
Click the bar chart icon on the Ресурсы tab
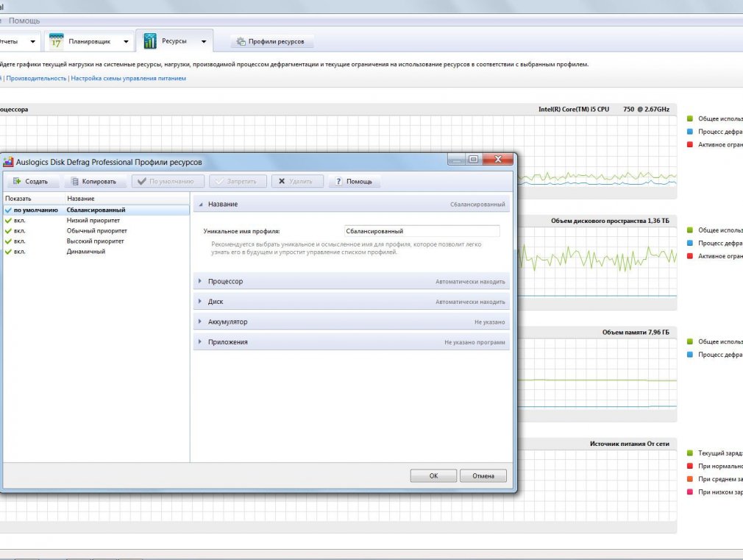tap(150, 41)
